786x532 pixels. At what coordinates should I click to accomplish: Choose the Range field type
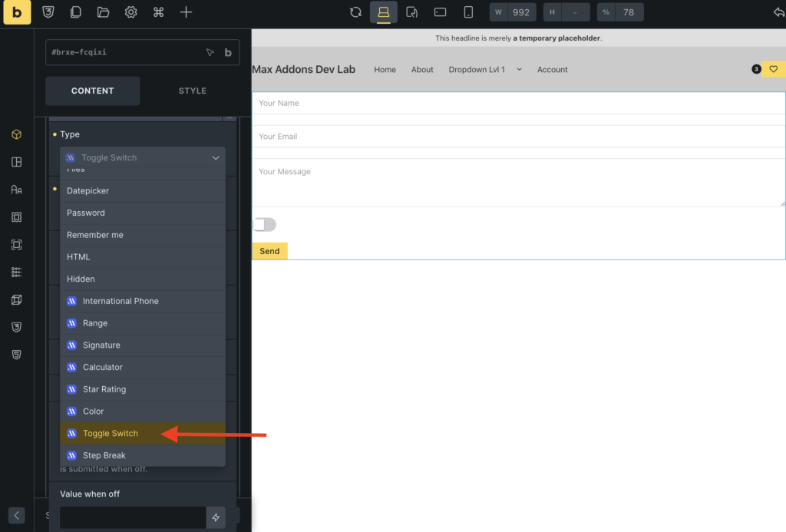142,323
